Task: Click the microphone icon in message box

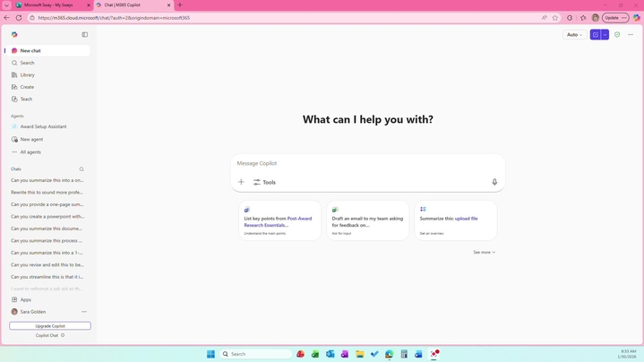Action: tap(494, 182)
